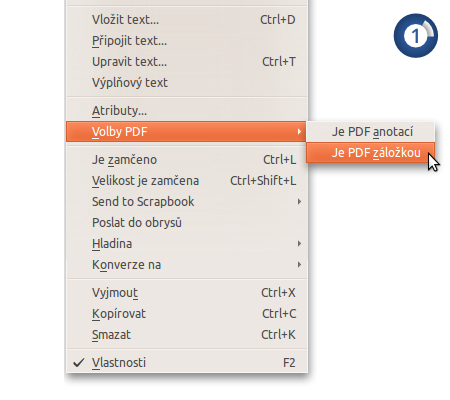Toggle Je zamčeno lock option

[x=186, y=160]
